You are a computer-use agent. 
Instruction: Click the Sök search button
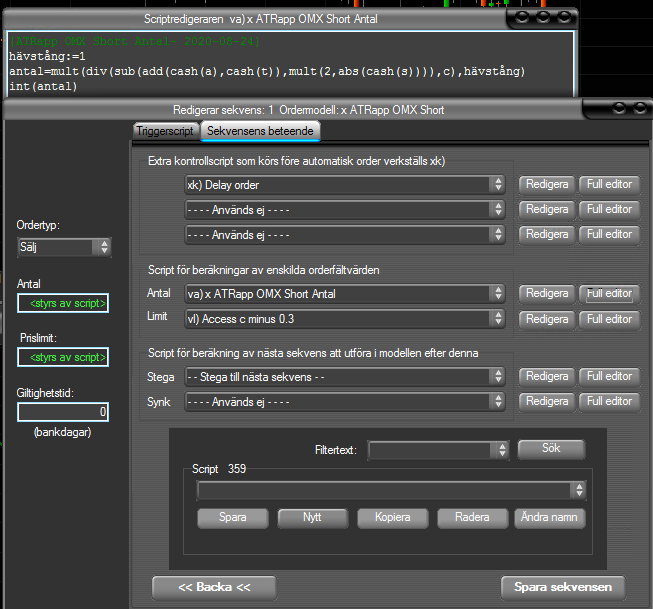click(x=550, y=449)
